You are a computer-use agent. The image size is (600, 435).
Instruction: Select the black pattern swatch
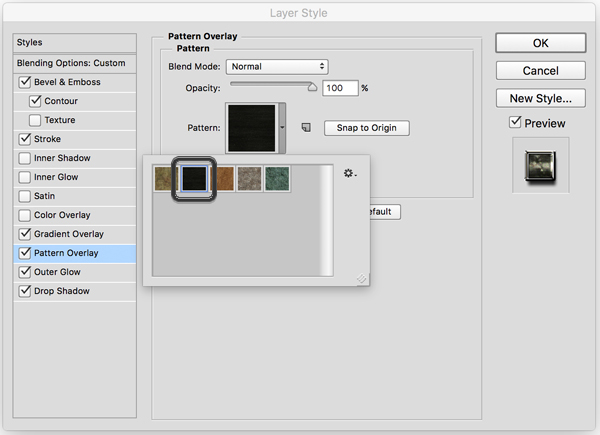193,179
